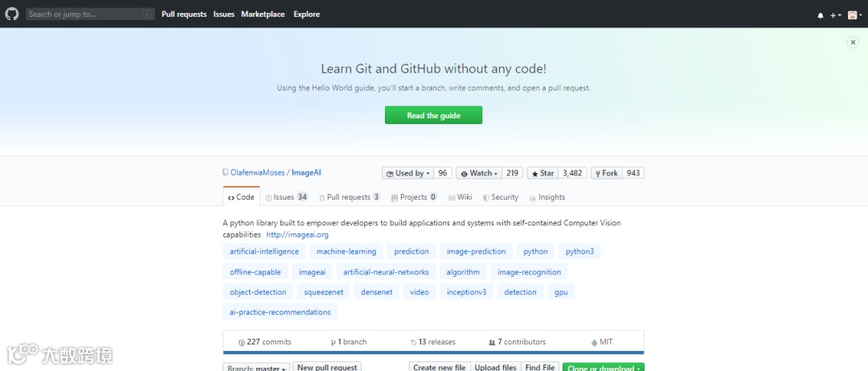Image resolution: width=868 pixels, height=371 pixels.
Task: Open the http://imageai.org website link
Action: pos(297,234)
